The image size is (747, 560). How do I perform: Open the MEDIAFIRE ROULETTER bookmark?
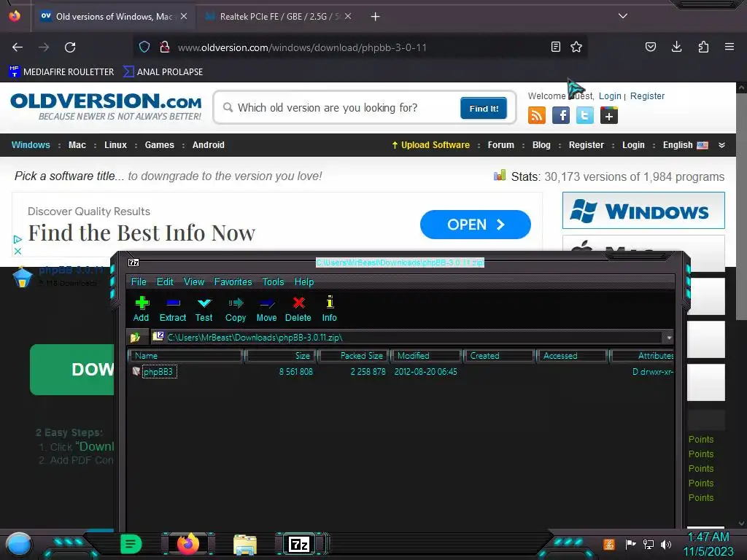click(x=61, y=72)
